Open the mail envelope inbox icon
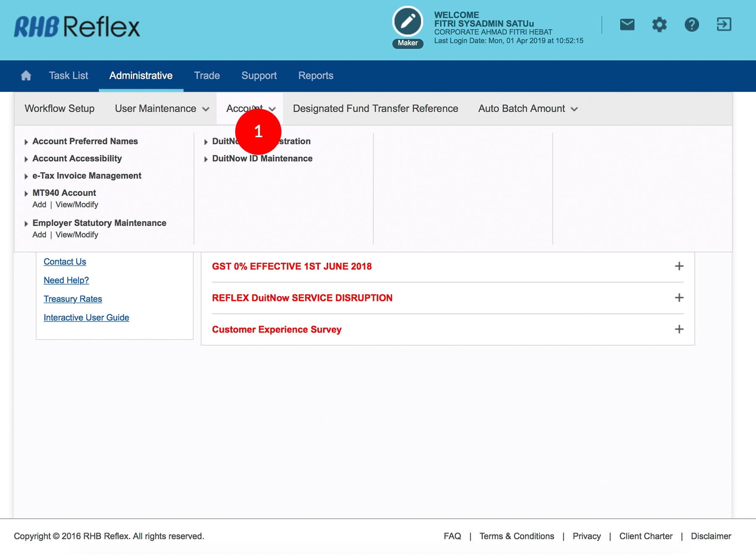 (x=627, y=25)
